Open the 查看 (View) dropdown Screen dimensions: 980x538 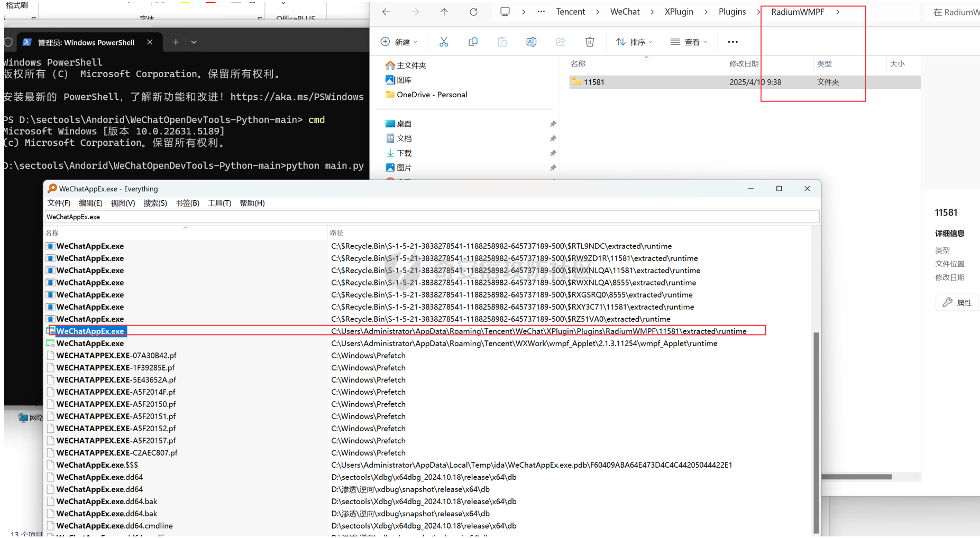pos(689,42)
